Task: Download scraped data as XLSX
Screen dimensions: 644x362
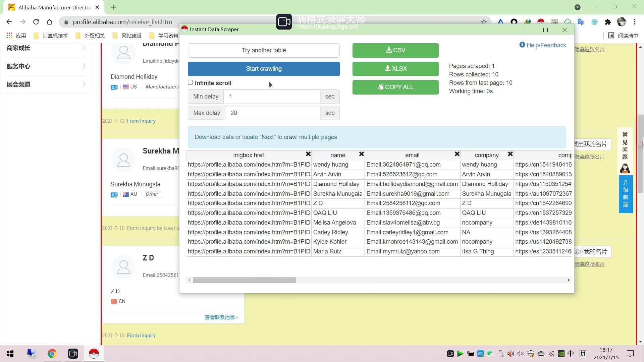Action: [395, 69]
